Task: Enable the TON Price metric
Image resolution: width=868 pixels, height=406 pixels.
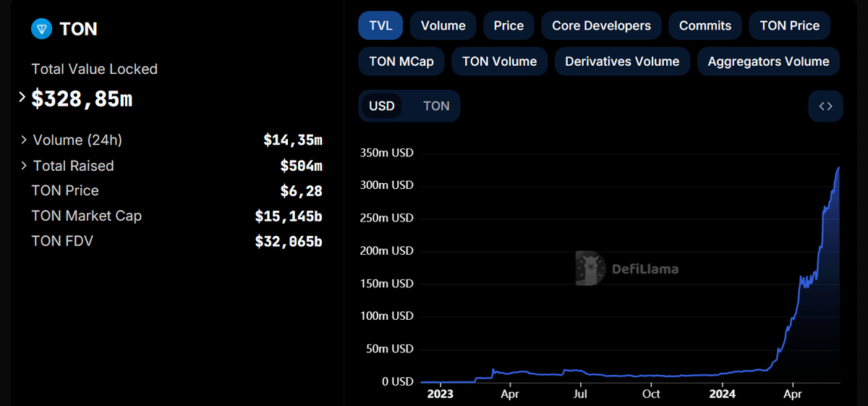Action: (789, 25)
